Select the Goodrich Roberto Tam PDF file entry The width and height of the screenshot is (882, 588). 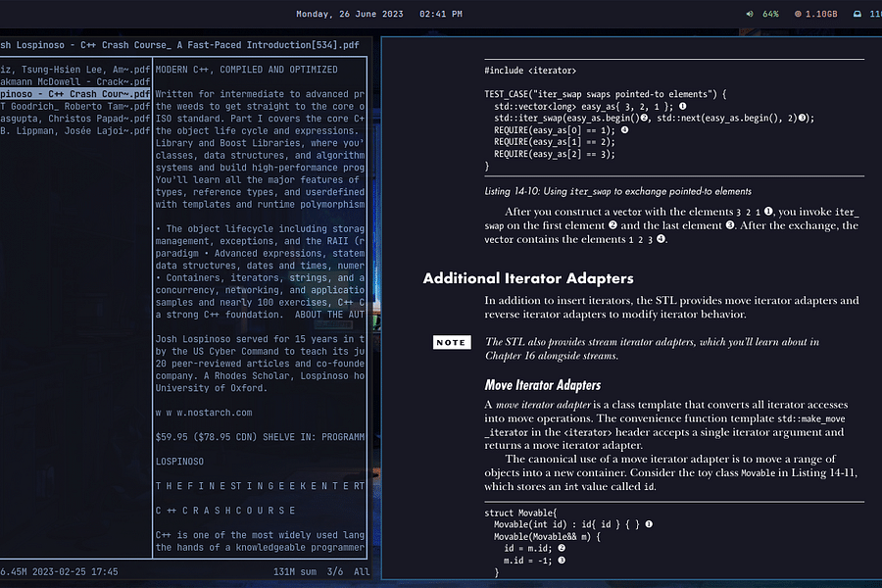(x=73, y=106)
